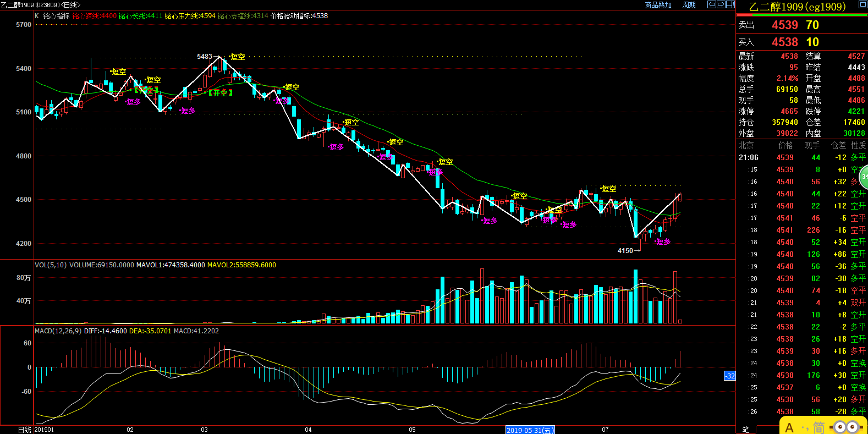
Task: Click the 北京 time column header
Action: (746, 145)
